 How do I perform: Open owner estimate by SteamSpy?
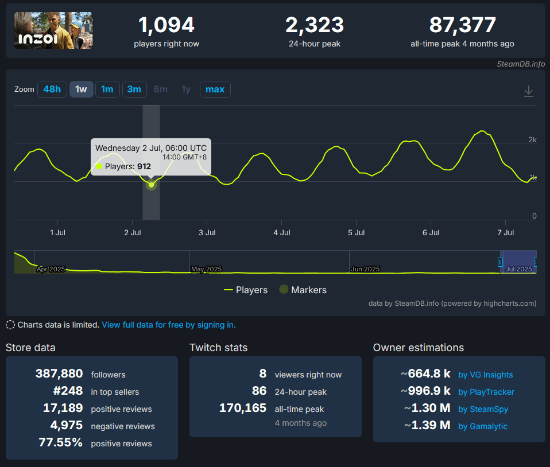483,409
